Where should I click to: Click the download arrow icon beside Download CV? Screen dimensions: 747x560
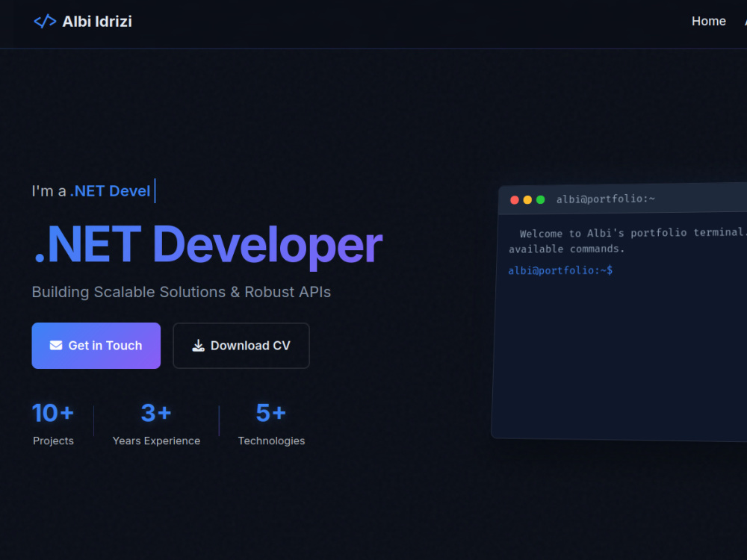click(198, 345)
